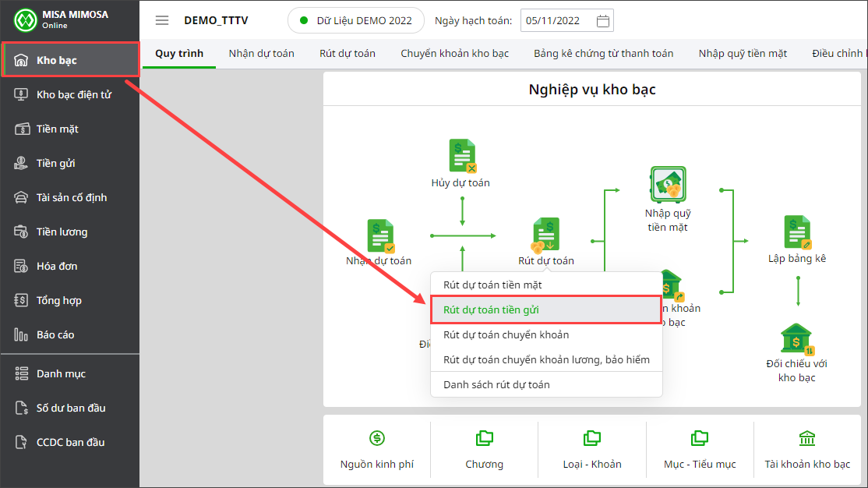Click the DEMO_TTTV unit name
Image resolution: width=868 pixels, height=488 pixels.
pyautogui.click(x=216, y=20)
